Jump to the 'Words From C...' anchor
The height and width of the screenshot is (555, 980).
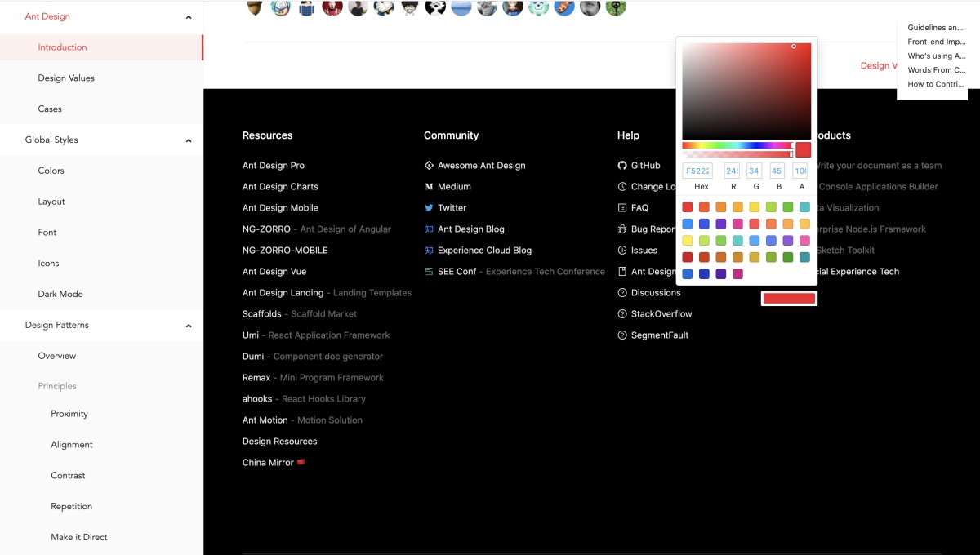pyautogui.click(x=936, y=70)
